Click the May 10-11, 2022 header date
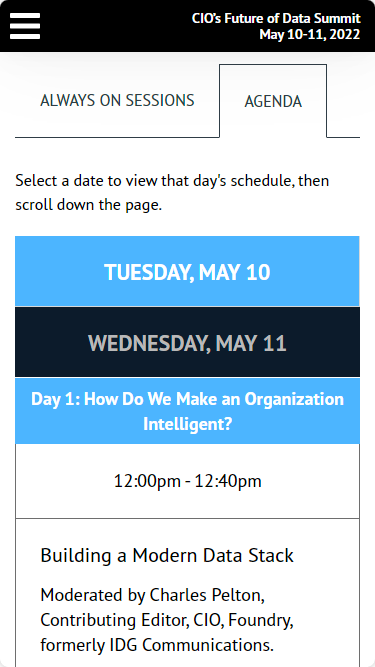The width and height of the screenshot is (375, 667). click(310, 34)
